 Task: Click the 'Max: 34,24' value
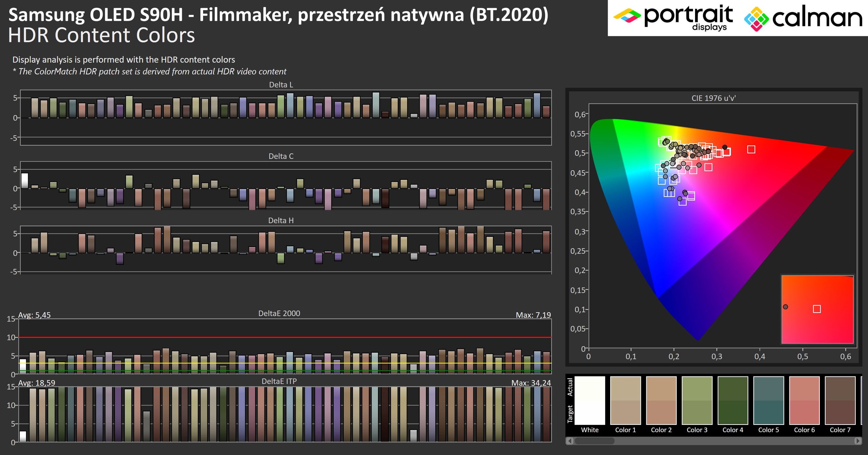click(x=531, y=383)
